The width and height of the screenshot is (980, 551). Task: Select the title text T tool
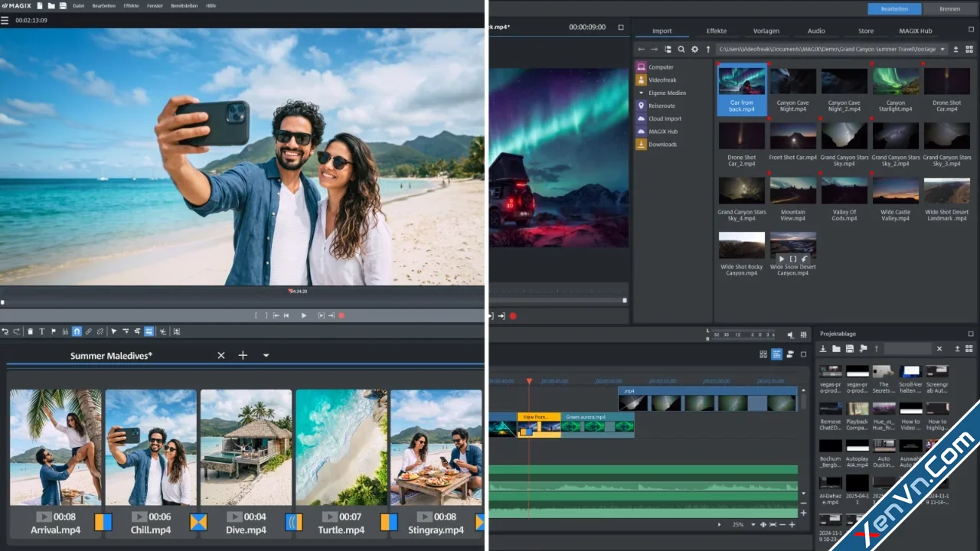click(42, 331)
